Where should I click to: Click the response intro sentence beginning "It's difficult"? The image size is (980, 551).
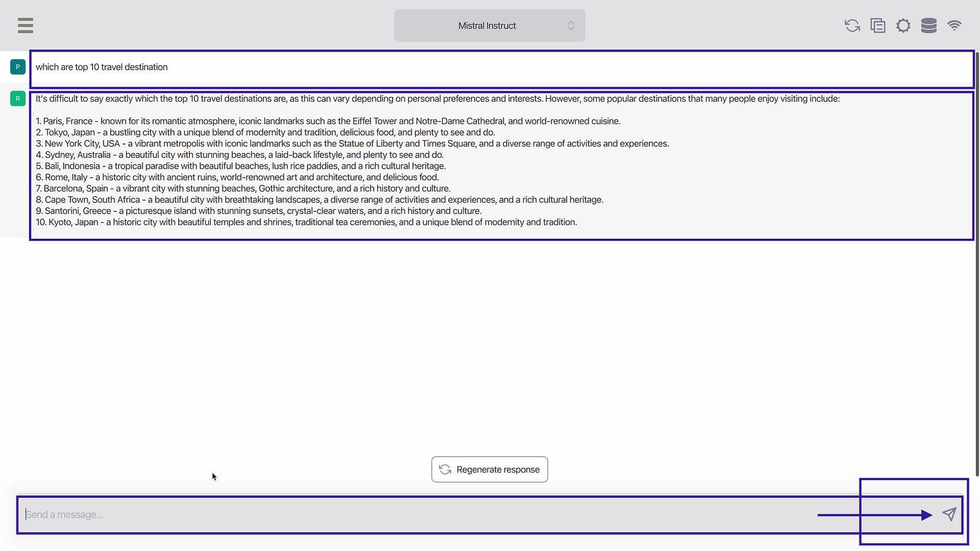437,99
